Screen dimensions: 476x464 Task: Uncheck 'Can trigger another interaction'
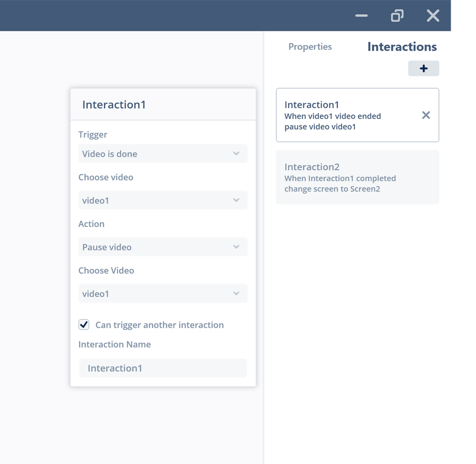pos(84,324)
